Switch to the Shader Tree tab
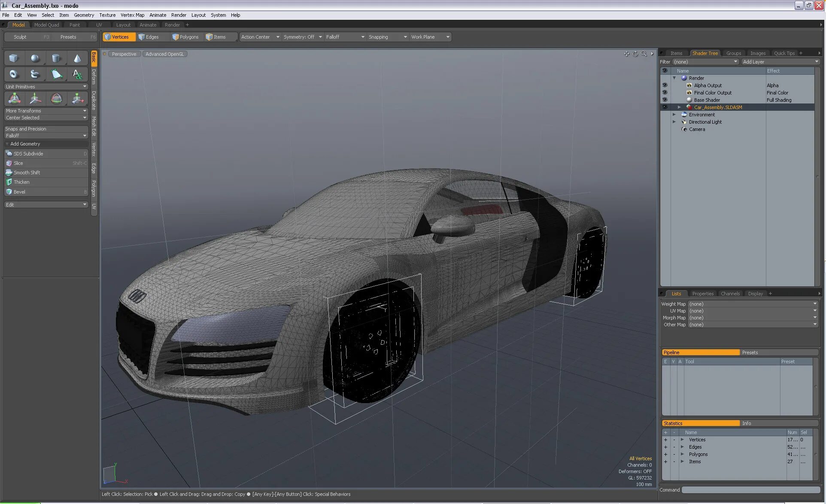 705,53
